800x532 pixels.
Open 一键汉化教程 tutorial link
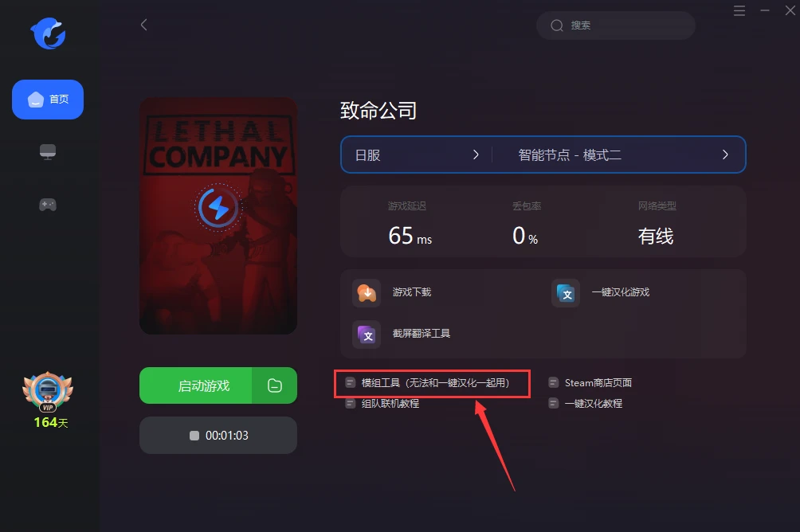point(586,404)
